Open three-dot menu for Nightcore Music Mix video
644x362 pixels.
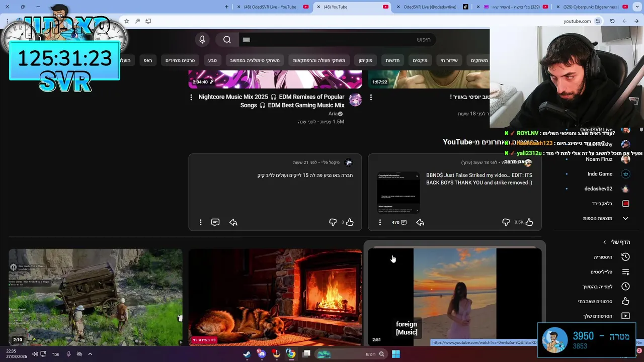pos(191,97)
